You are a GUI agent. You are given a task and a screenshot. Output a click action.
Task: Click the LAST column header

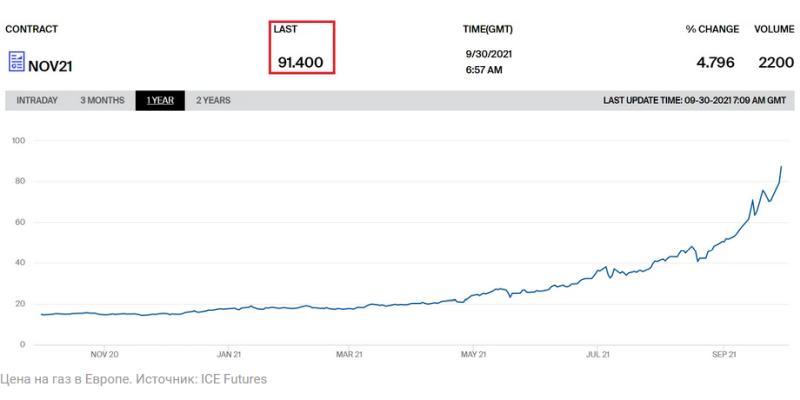point(285,29)
